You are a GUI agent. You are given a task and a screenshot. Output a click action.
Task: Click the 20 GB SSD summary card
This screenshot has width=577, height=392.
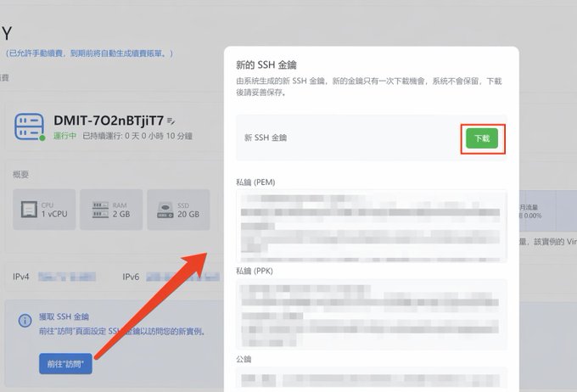178,210
